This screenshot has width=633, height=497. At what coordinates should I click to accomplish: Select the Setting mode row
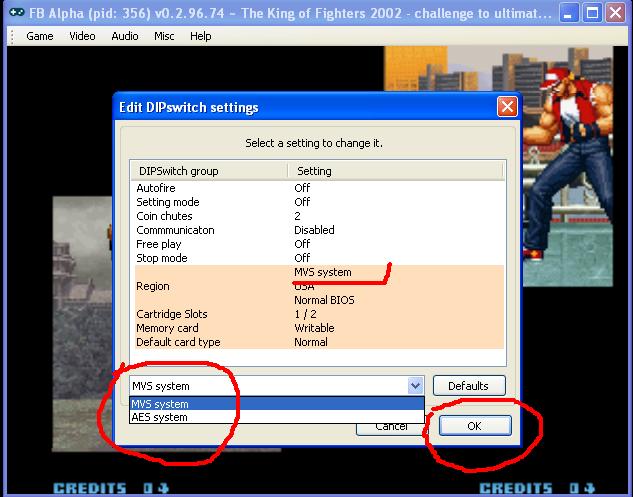pyautogui.click(x=319, y=202)
